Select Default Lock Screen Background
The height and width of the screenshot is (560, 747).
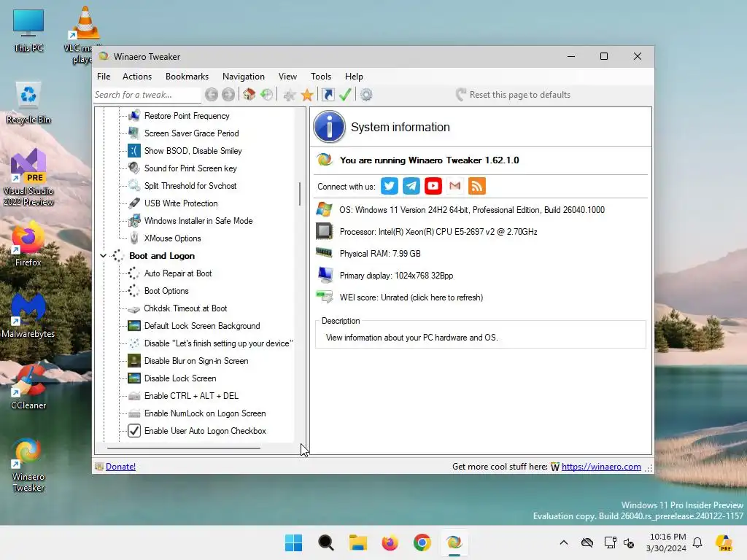pos(202,326)
